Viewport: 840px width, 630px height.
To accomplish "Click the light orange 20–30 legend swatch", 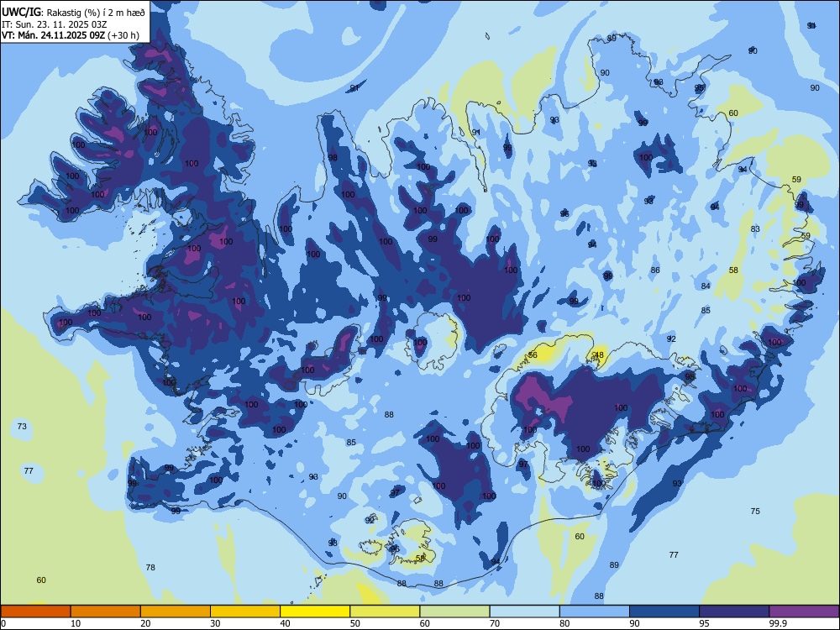I will (176, 612).
